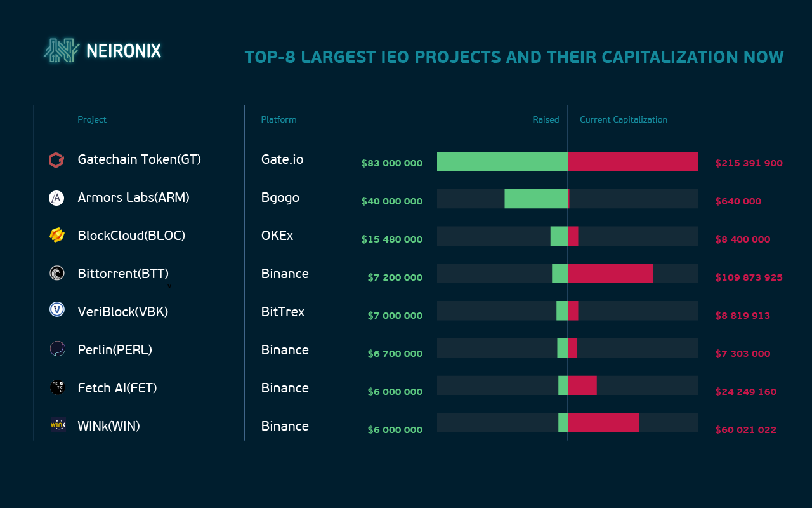The width and height of the screenshot is (812, 508).
Task: Click the $40 000 000 raised value
Action: [x=392, y=201]
